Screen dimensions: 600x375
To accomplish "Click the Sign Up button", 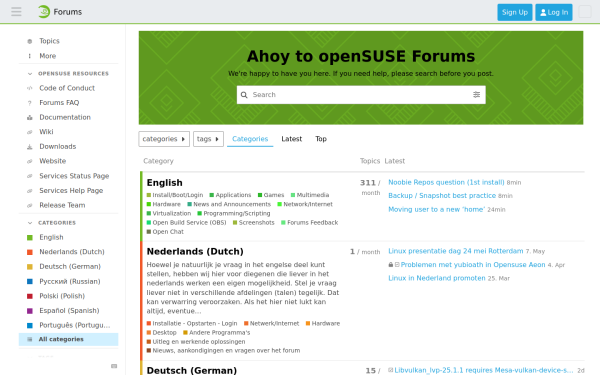I will 514,12.
